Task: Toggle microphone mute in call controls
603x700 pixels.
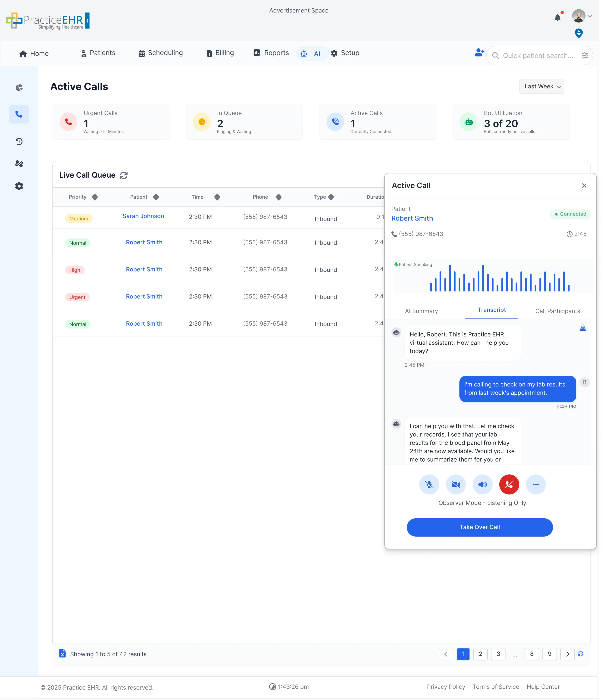Action: click(x=429, y=484)
